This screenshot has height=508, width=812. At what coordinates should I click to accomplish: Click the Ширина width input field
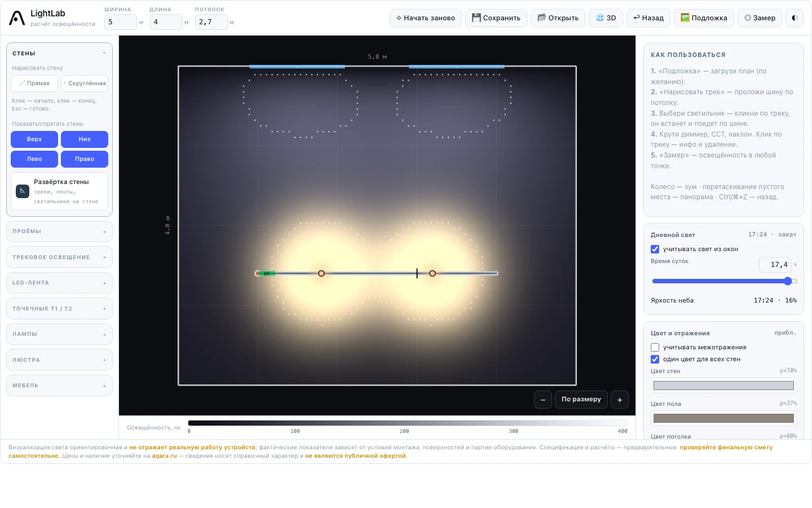121,22
